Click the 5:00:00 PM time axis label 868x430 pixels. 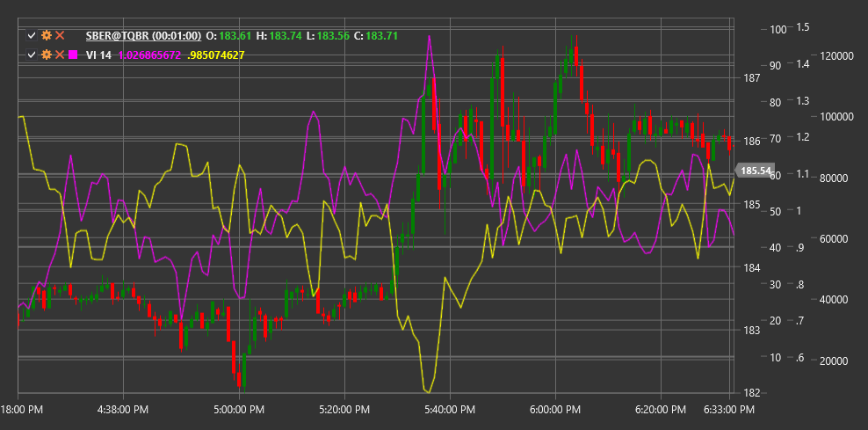pos(239,410)
